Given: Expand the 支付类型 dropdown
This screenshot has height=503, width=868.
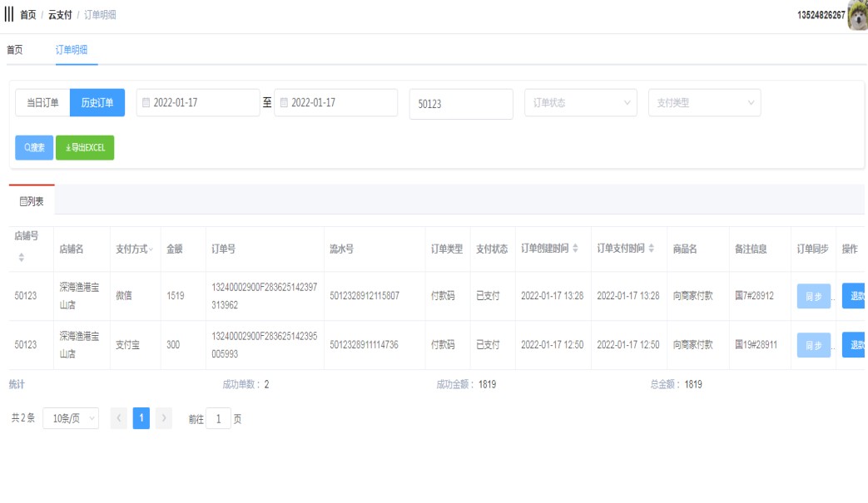Looking at the screenshot, I should pyautogui.click(x=704, y=103).
